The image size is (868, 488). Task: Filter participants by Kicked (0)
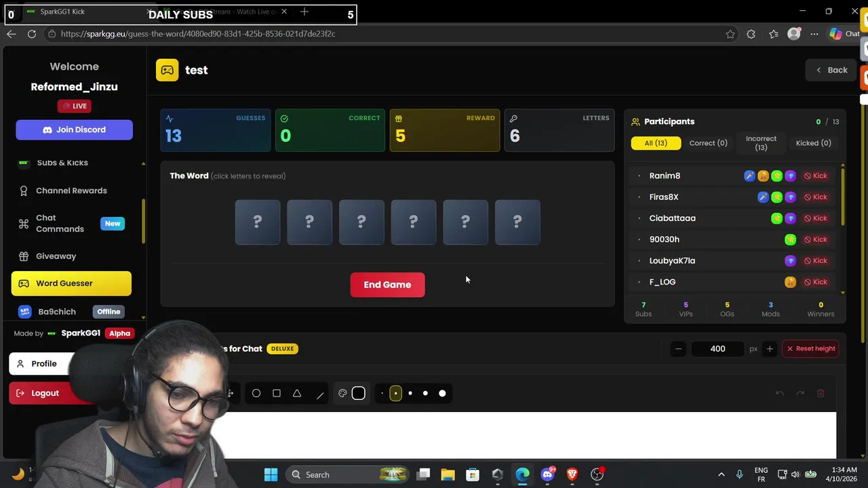pyautogui.click(x=813, y=143)
